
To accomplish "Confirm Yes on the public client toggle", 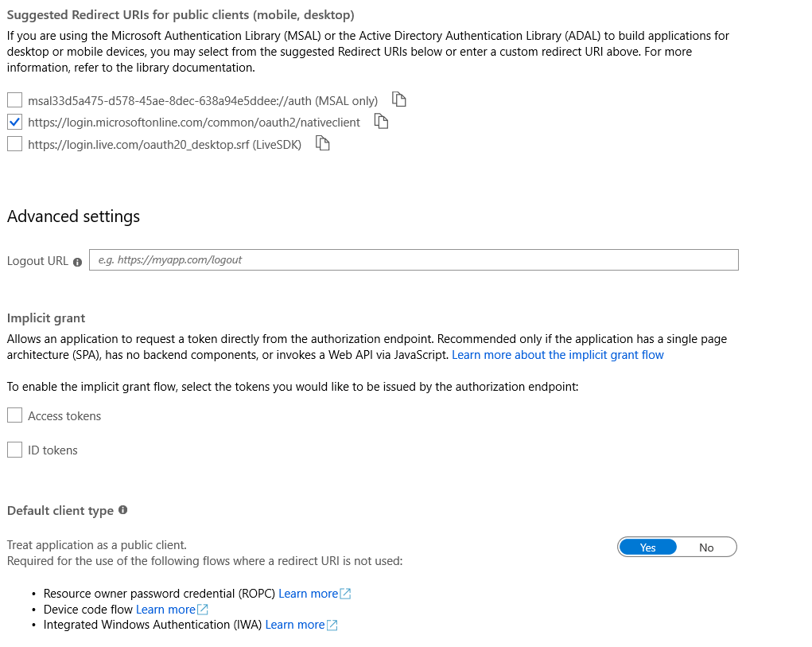I will pyautogui.click(x=647, y=547).
